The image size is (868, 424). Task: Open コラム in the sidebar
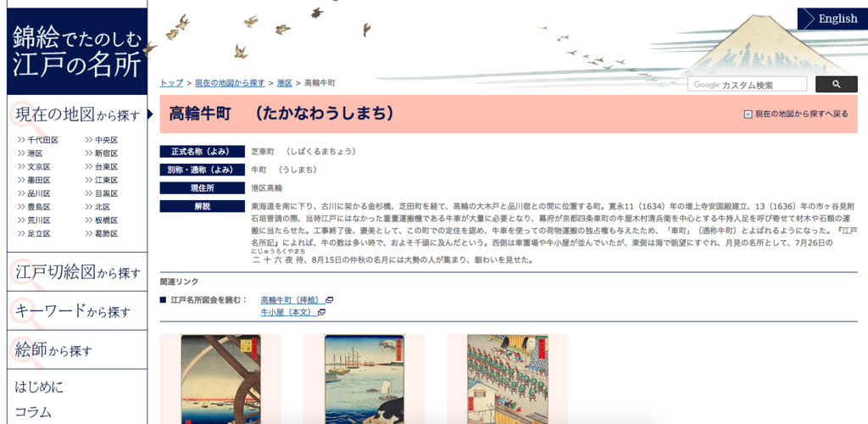tap(33, 412)
